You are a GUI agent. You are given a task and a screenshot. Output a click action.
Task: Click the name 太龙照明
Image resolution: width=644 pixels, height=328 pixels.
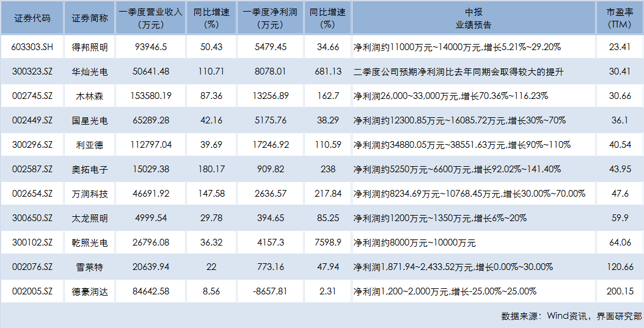click(90, 218)
